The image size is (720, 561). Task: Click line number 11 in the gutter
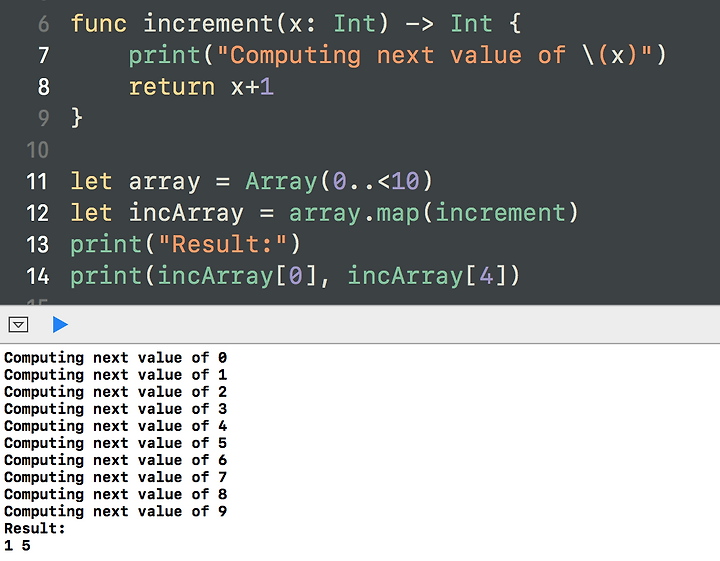37,181
